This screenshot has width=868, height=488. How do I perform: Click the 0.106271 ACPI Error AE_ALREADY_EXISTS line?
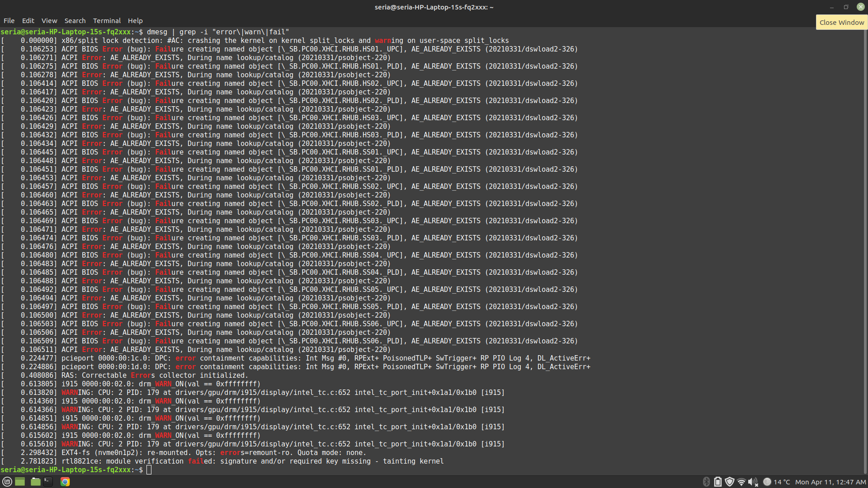pyautogui.click(x=196, y=58)
